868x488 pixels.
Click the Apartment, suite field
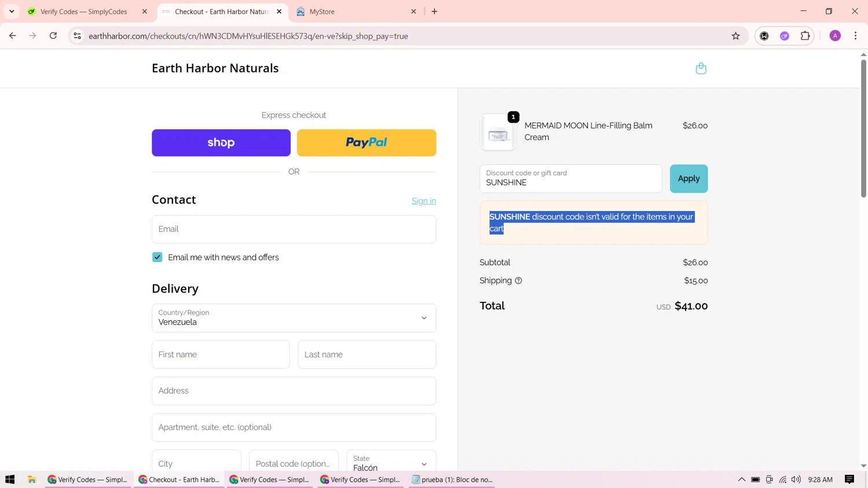(294, 427)
